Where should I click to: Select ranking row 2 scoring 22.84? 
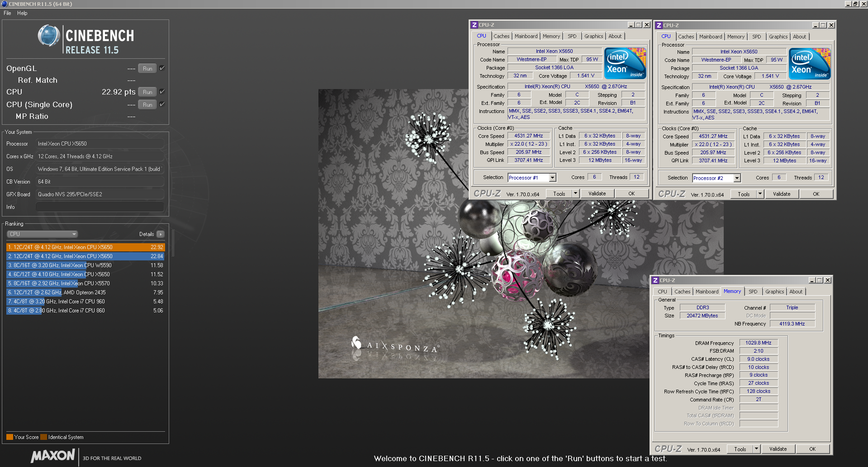pos(85,256)
